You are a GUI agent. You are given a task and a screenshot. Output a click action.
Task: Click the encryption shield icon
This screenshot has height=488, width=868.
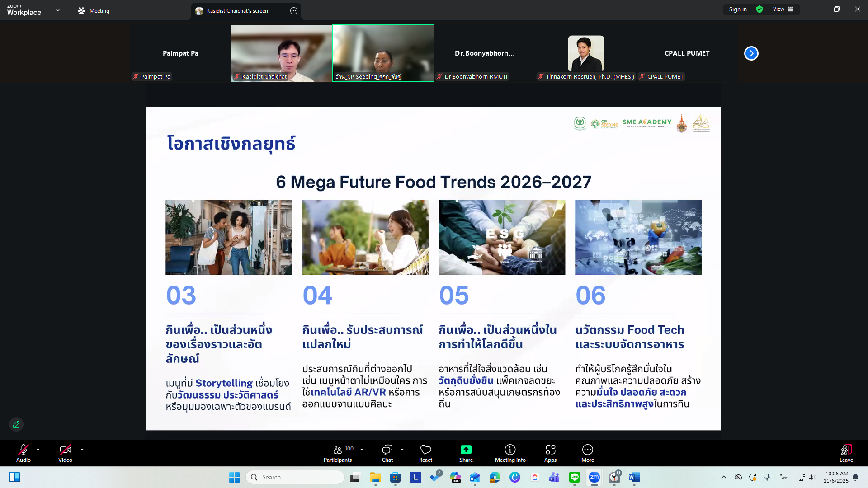[x=759, y=9]
